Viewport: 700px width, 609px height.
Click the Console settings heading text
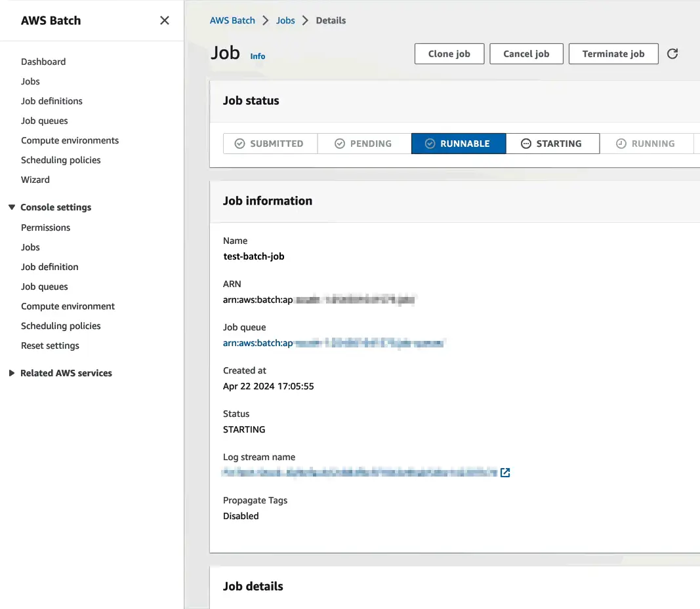56,207
